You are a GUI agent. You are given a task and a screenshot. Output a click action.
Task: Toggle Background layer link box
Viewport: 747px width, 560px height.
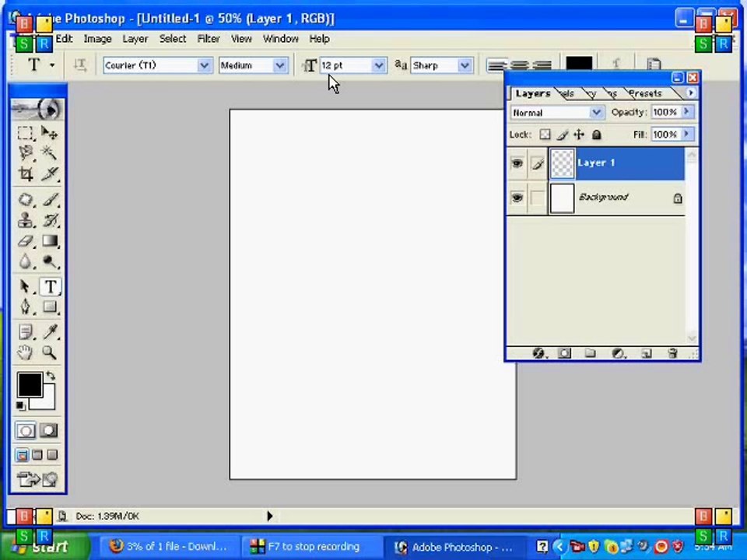[538, 197]
